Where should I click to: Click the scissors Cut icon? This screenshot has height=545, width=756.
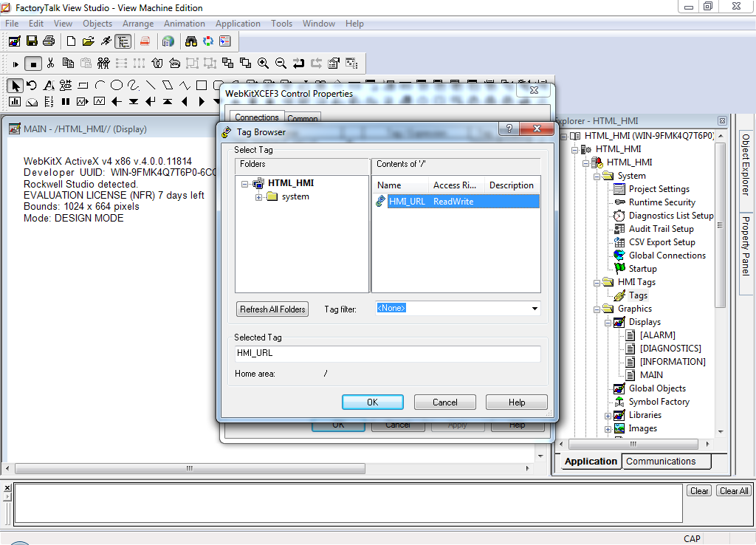[x=51, y=64]
